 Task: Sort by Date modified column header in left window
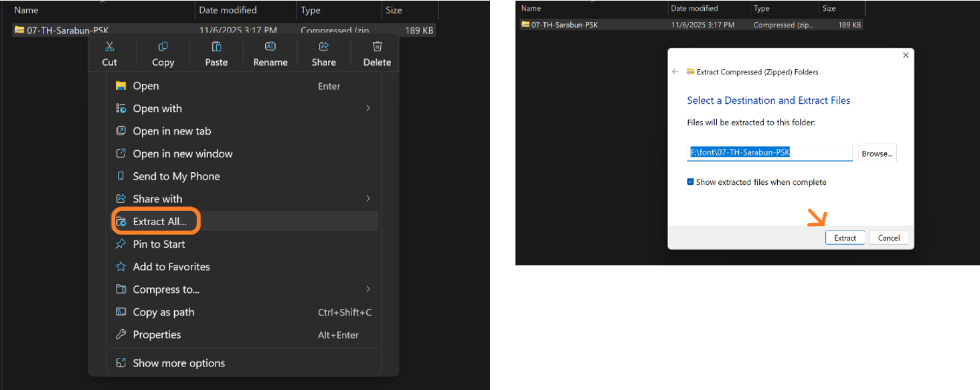coord(228,10)
